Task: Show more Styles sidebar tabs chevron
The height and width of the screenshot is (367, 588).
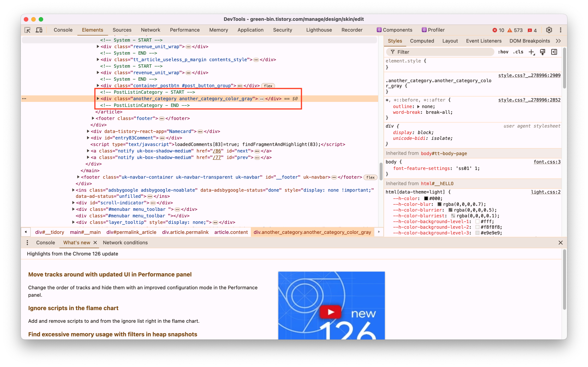Action: pos(558,41)
